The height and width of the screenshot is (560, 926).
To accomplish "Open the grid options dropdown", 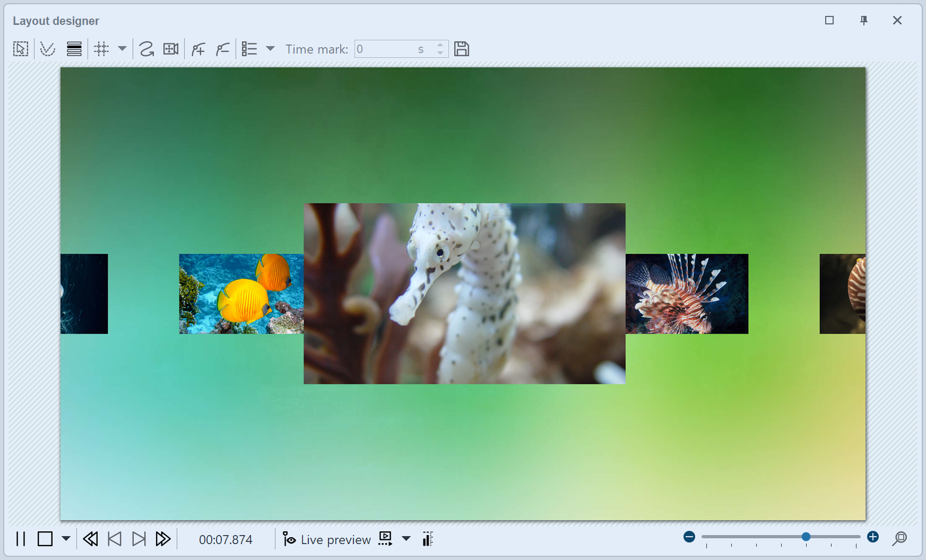I will click(123, 49).
